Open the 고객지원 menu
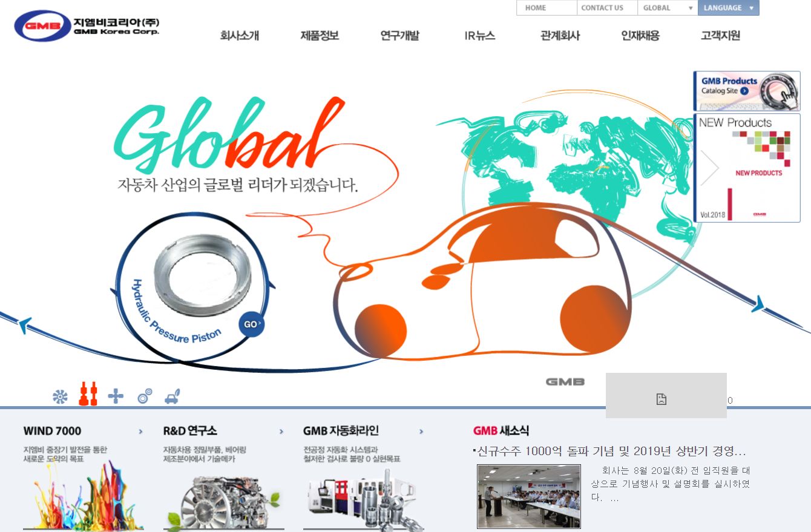 tap(720, 35)
